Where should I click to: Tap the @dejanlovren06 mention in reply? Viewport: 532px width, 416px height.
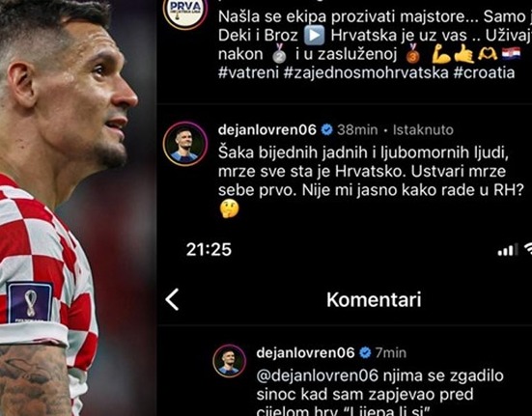click(x=318, y=375)
